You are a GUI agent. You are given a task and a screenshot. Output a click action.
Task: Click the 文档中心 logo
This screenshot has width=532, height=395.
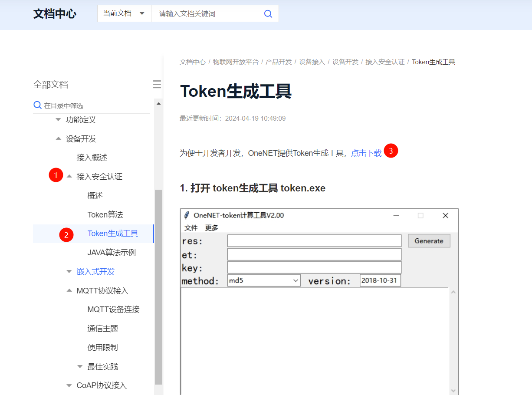54,13
